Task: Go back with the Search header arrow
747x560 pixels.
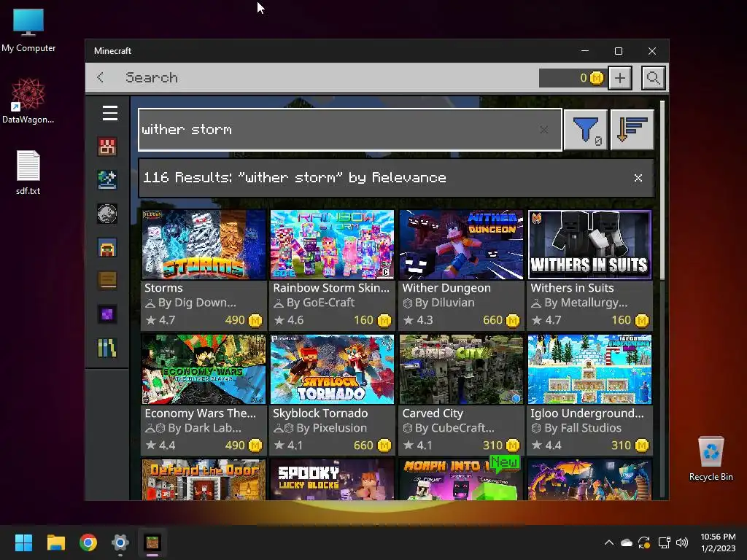Action: pyautogui.click(x=100, y=77)
